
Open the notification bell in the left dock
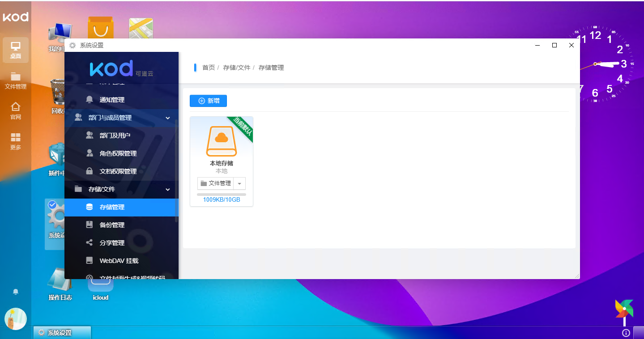[x=16, y=292]
